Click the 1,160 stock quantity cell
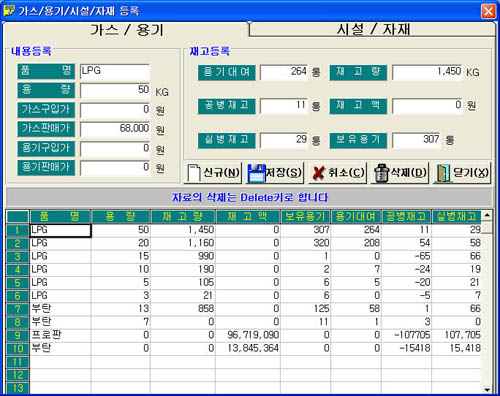The width and height of the screenshot is (500, 396). click(183, 243)
